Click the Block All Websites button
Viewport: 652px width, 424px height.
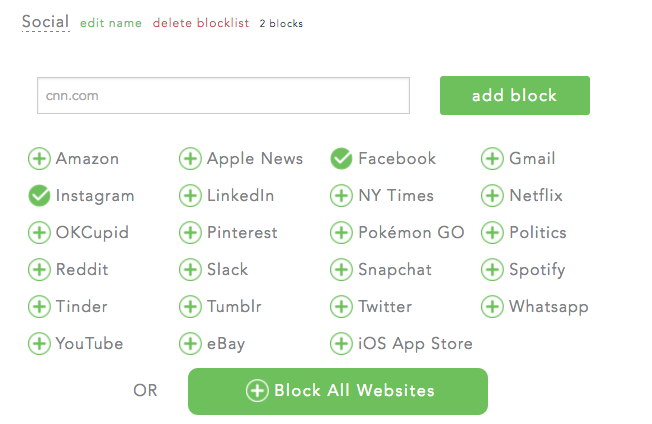(338, 391)
